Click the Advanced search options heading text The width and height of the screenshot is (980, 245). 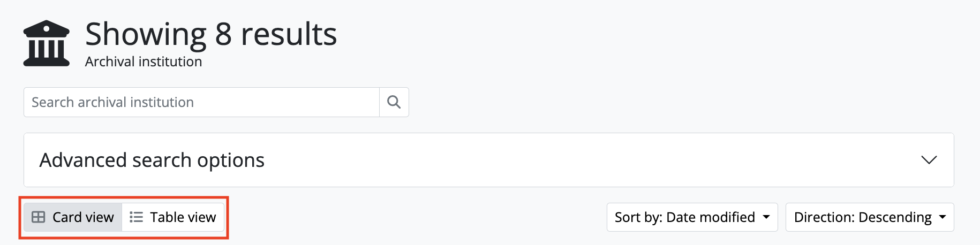152,160
